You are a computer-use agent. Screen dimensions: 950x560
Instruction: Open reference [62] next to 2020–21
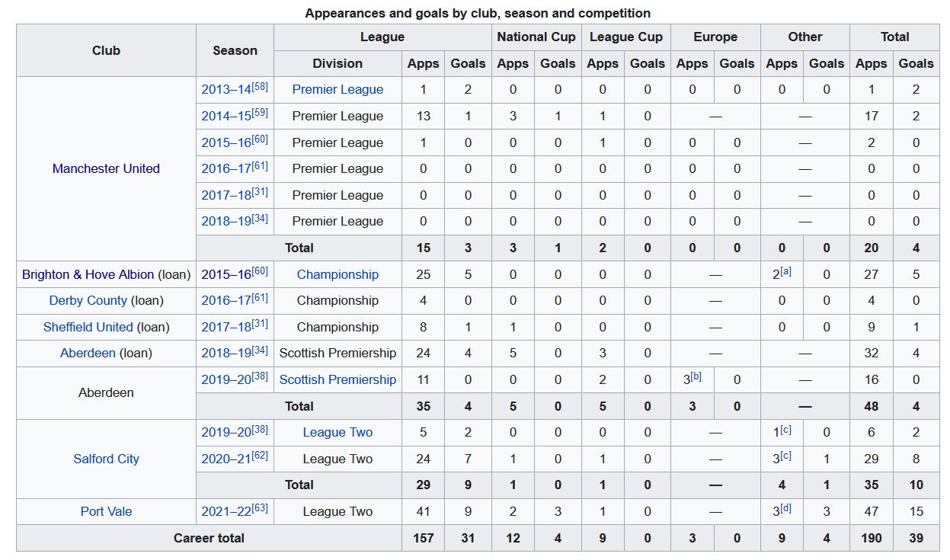pos(261,456)
